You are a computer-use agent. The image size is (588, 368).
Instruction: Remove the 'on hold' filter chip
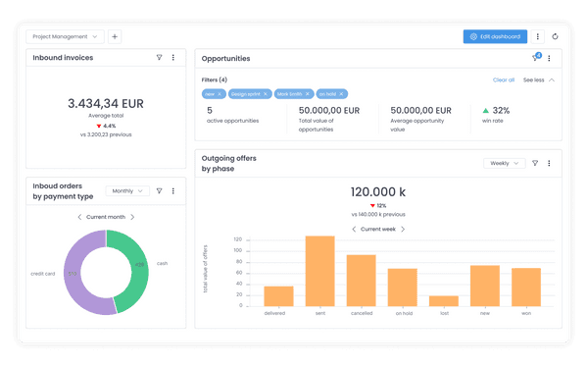341,94
